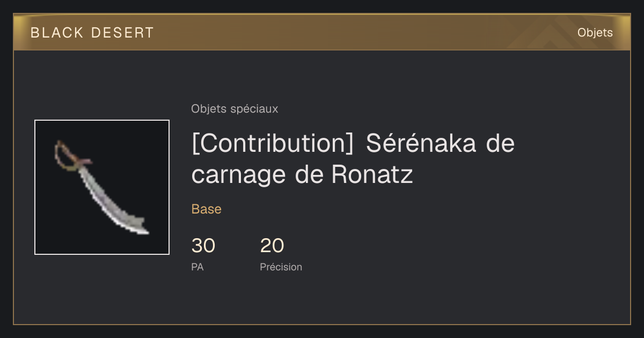Screen dimensions: 644x338
Task: Click the BLACK DESERT header logo text
Action: 92,33
